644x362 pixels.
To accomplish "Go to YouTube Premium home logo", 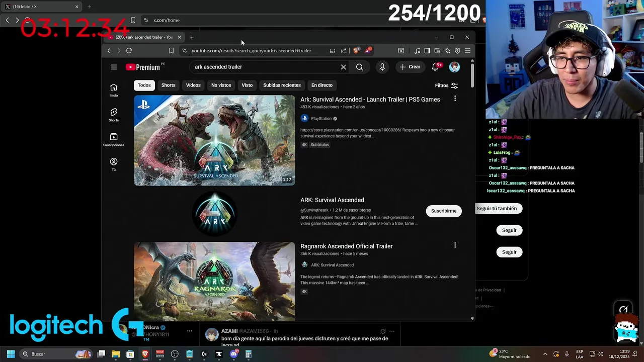I will click(143, 67).
